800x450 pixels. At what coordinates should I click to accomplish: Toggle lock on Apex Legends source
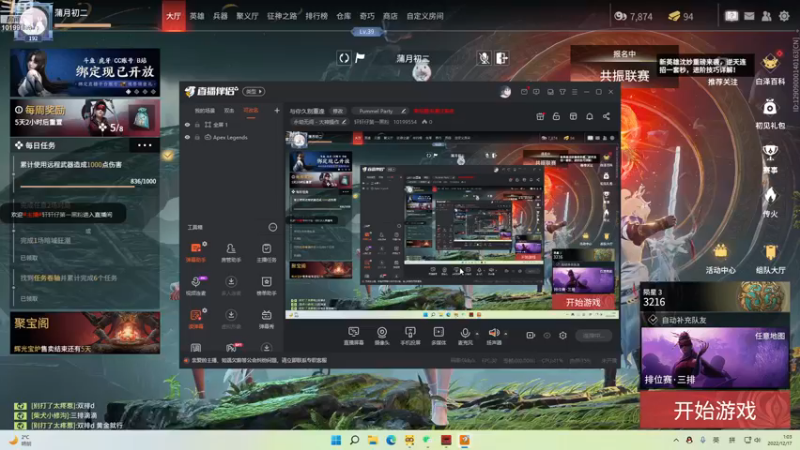(x=197, y=137)
